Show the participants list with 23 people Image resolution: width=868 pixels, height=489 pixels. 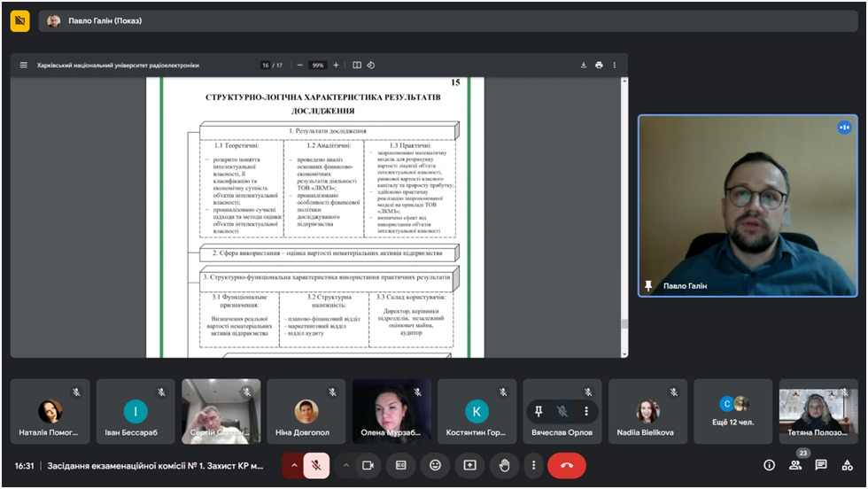795,465
